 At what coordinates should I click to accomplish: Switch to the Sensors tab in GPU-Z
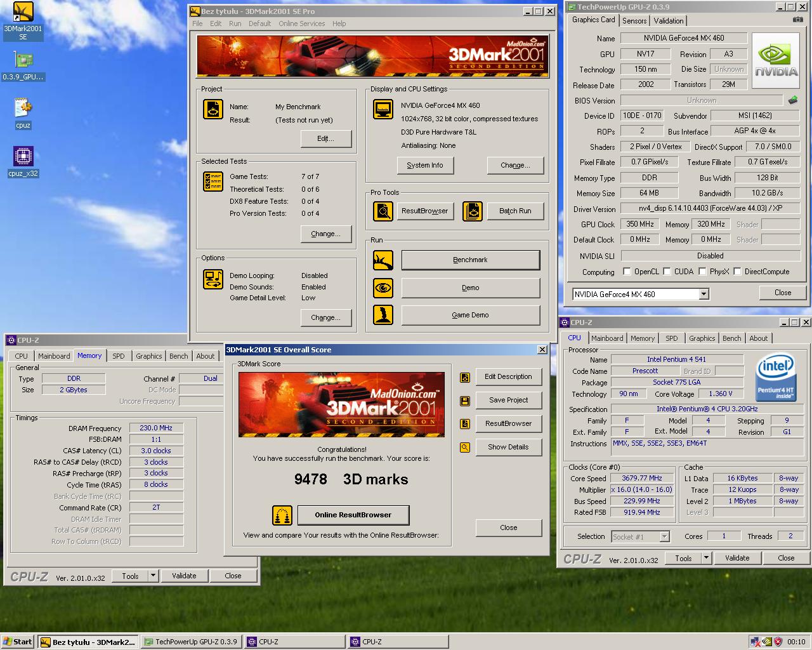pyautogui.click(x=634, y=21)
